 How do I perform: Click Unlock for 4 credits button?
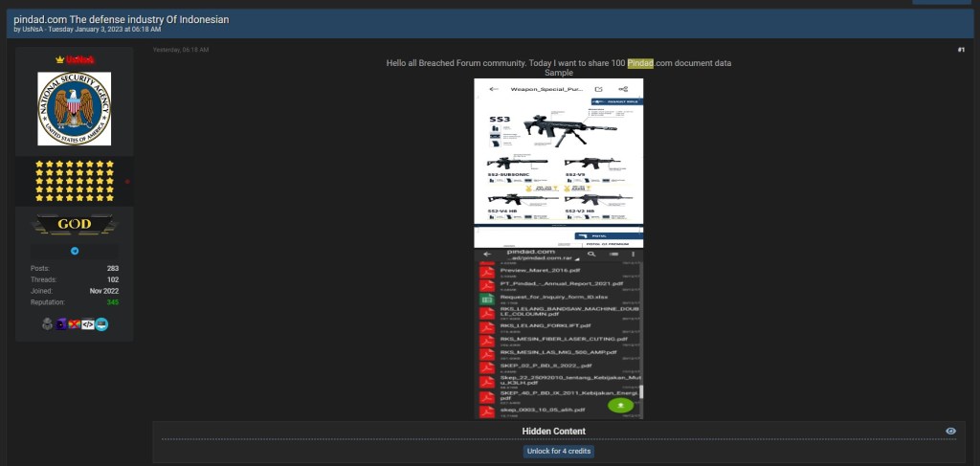[558, 451]
